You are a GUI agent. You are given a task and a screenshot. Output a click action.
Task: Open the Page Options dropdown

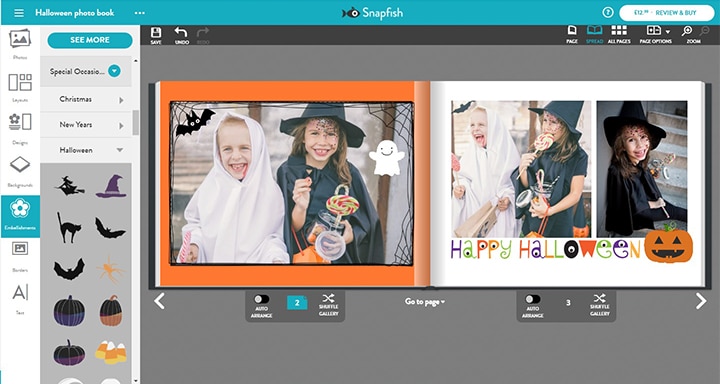pyautogui.click(x=656, y=34)
